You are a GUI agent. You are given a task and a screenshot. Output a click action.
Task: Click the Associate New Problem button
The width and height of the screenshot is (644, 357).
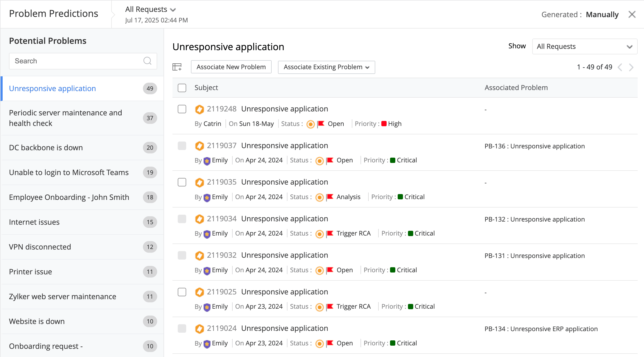tap(231, 67)
